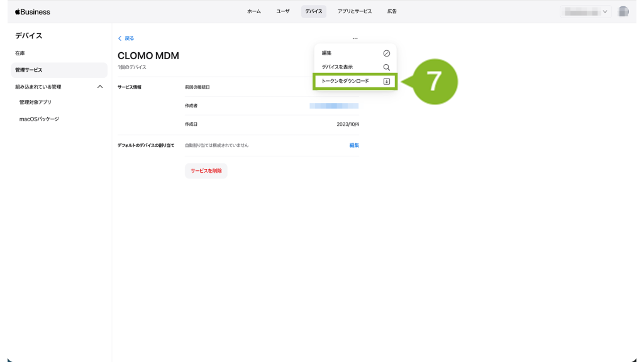Open the アプリとサービス tab

355,11
